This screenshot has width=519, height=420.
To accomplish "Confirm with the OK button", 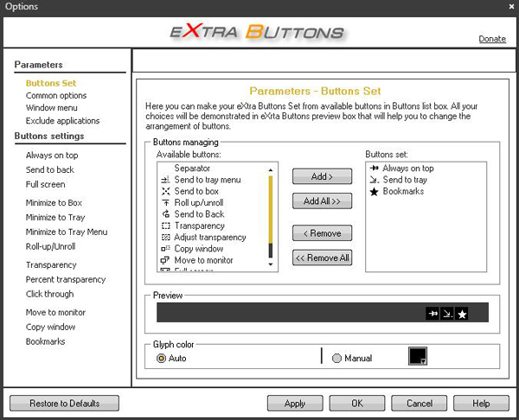I will (x=357, y=403).
